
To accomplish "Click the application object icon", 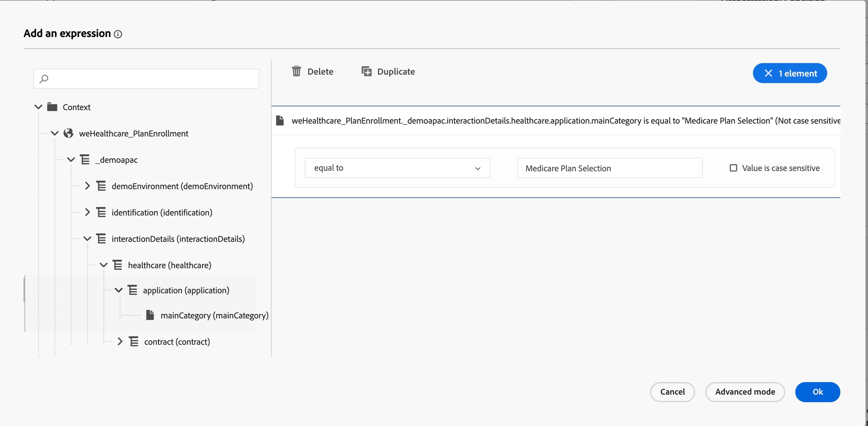I will coord(132,290).
